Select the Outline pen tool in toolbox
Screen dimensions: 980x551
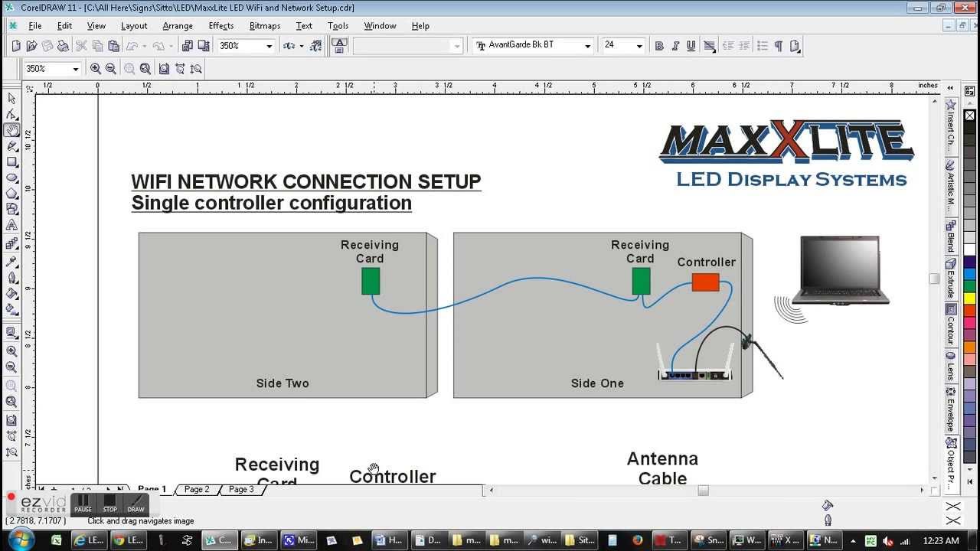(x=11, y=278)
